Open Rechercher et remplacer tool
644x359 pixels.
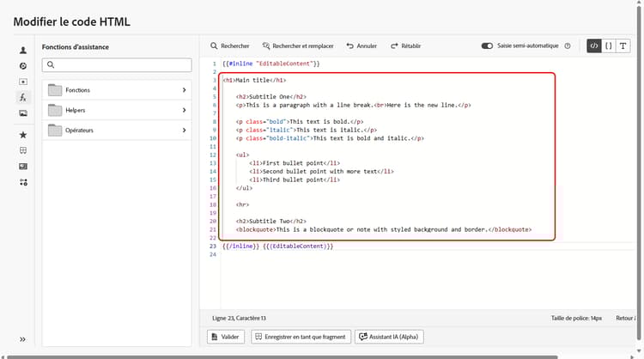pos(298,46)
